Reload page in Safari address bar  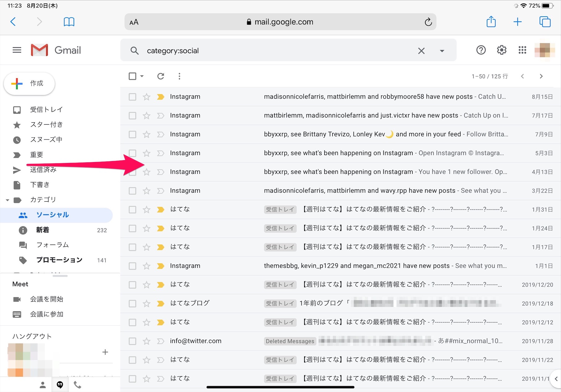click(428, 22)
